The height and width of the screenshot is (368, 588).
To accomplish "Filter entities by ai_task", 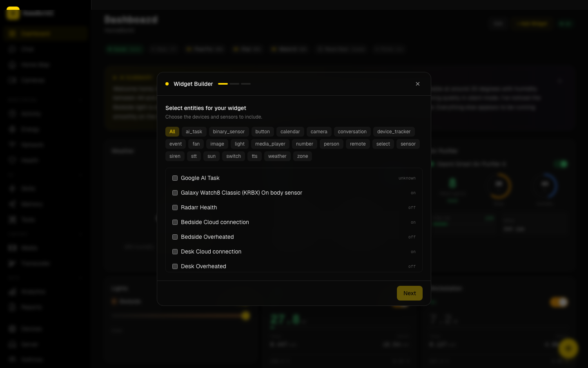I will (x=194, y=132).
